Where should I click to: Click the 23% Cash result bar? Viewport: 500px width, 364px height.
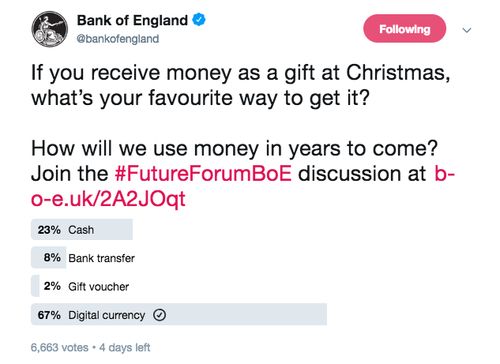click(82, 230)
